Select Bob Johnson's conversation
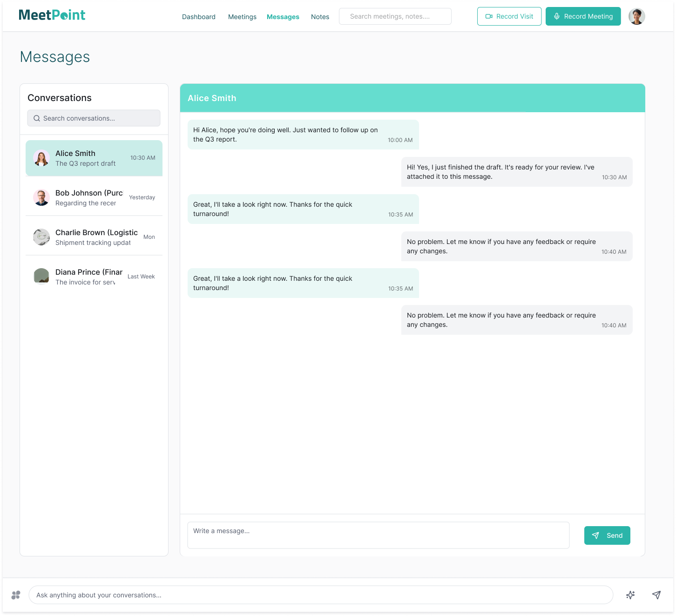The image size is (676, 616). coord(94,197)
